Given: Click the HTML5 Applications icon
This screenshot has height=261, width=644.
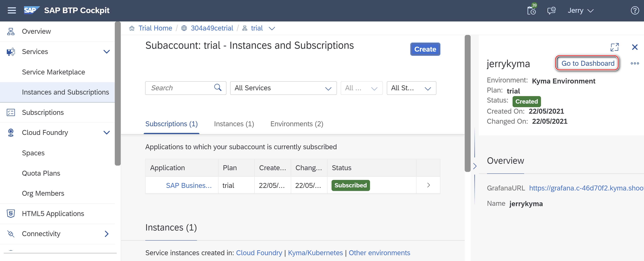Looking at the screenshot, I should coord(11,213).
